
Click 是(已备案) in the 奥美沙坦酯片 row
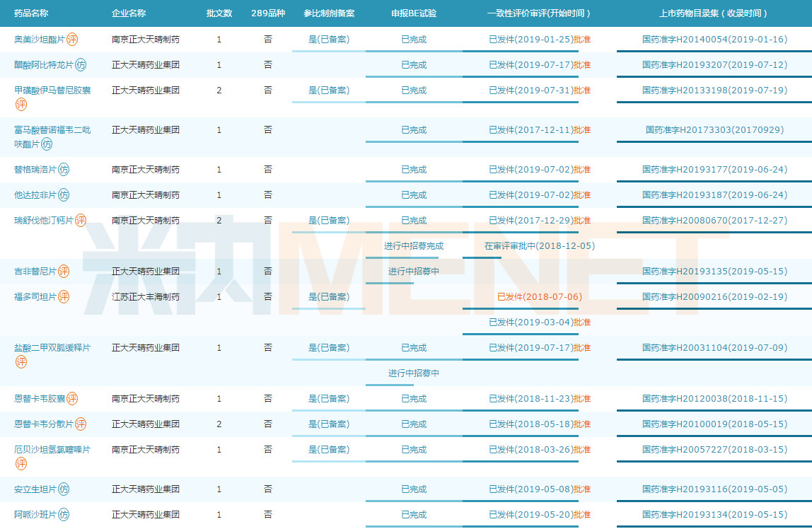tap(329, 40)
